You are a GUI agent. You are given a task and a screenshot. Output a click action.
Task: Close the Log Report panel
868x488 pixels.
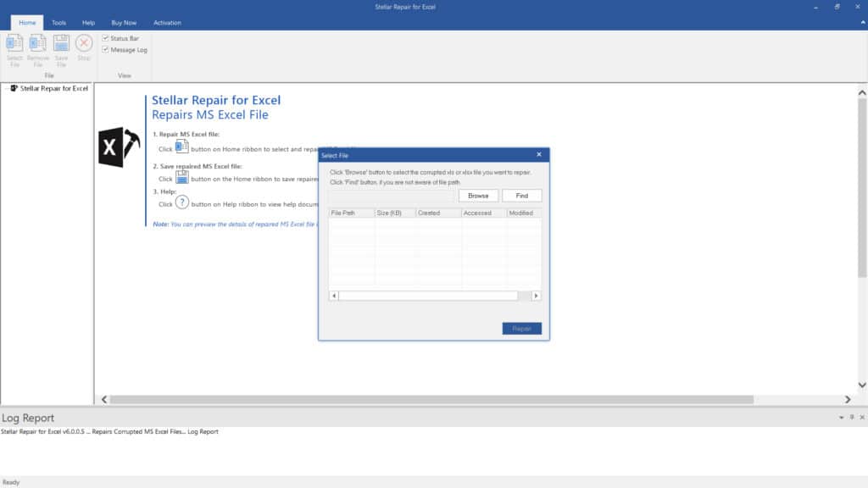[x=862, y=417]
